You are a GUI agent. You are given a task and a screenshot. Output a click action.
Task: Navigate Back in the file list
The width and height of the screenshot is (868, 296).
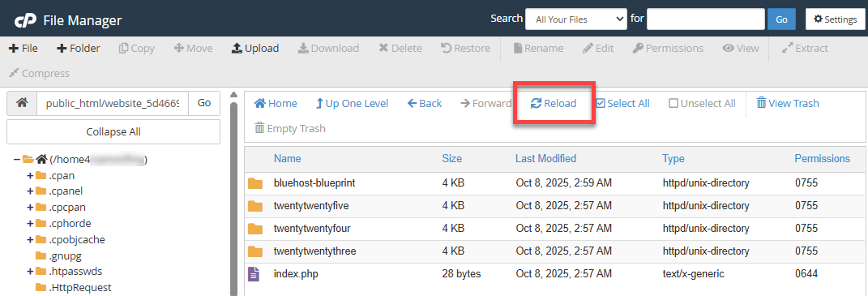(425, 104)
